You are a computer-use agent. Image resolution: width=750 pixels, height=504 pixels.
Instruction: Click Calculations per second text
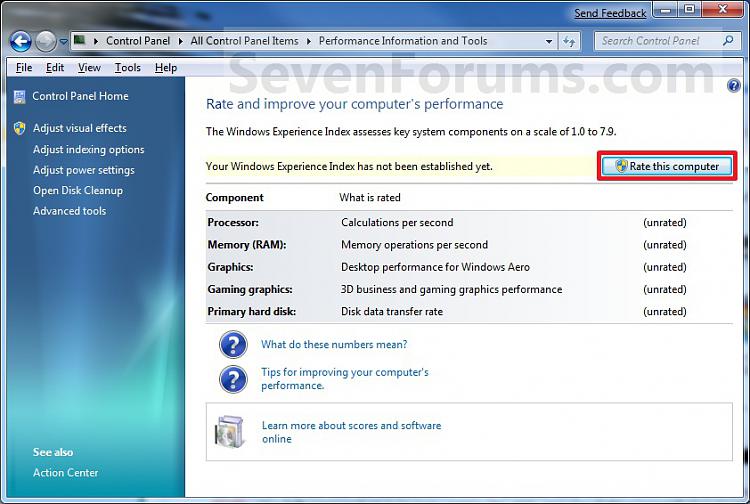[397, 223]
